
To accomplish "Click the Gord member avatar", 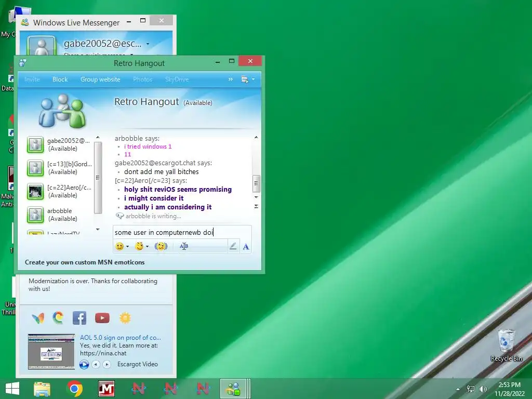I will click(x=35, y=168).
